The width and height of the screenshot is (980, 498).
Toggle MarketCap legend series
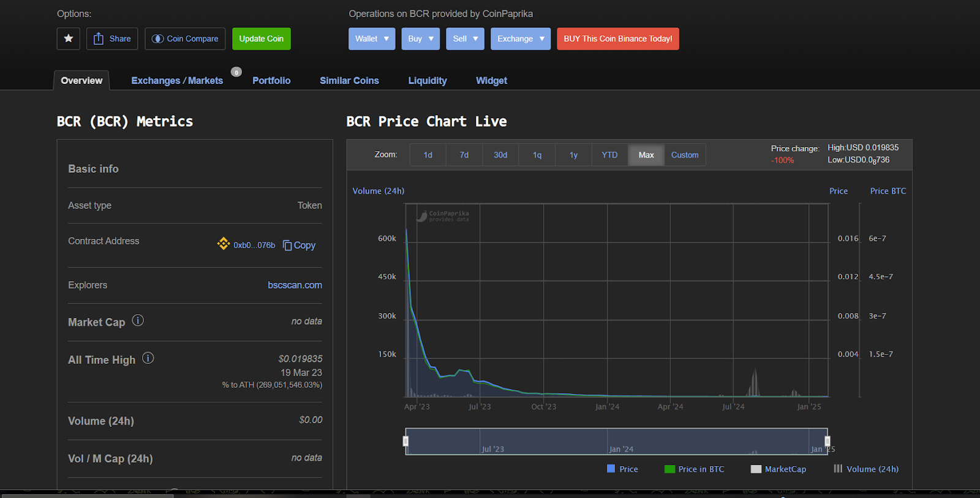pos(778,469)
